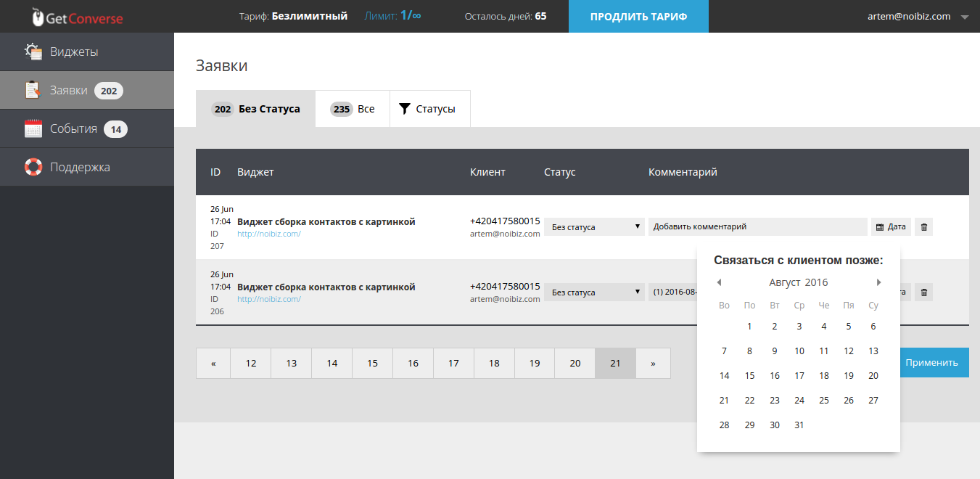The width and height of the screenshot is (980, 479).
Task: Open the noibiz.com link for request 207
Action: 269,234
